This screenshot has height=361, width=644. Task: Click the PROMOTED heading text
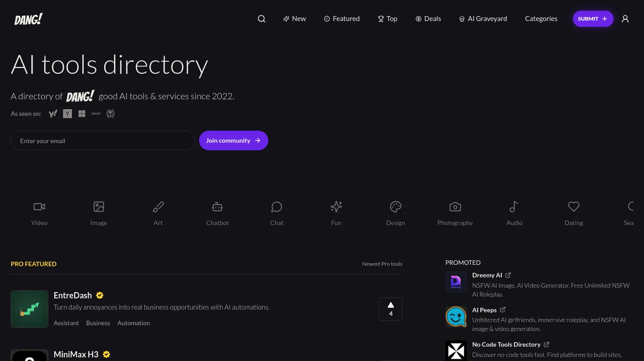point(463,263)
